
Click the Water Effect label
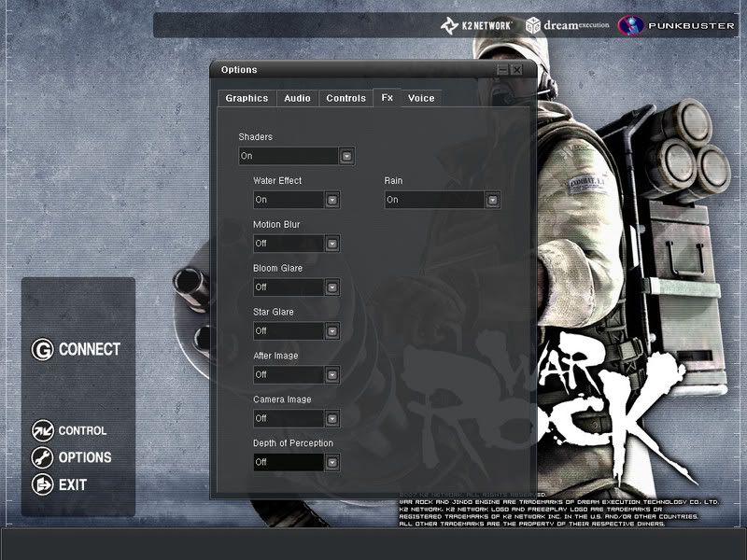click(x=277, y=180)
